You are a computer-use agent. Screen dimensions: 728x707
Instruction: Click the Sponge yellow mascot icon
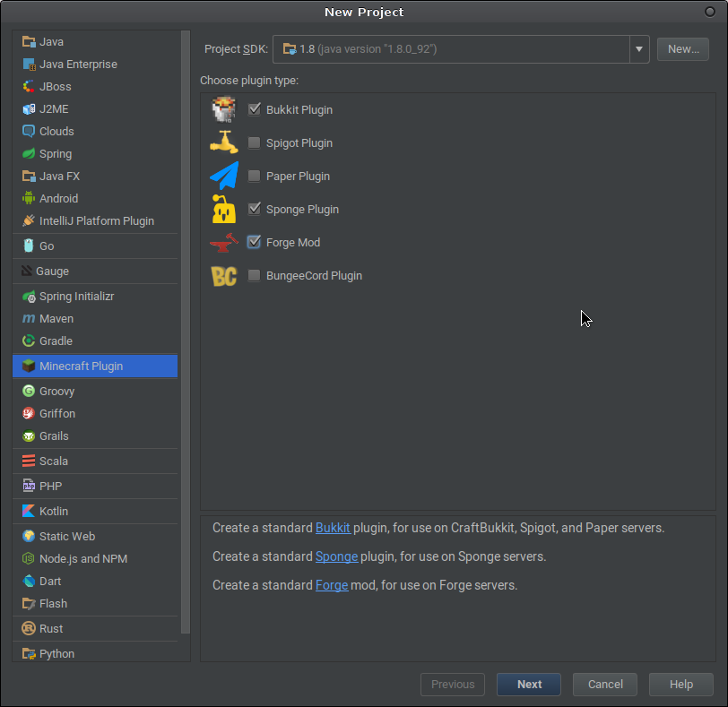point(224,209)
